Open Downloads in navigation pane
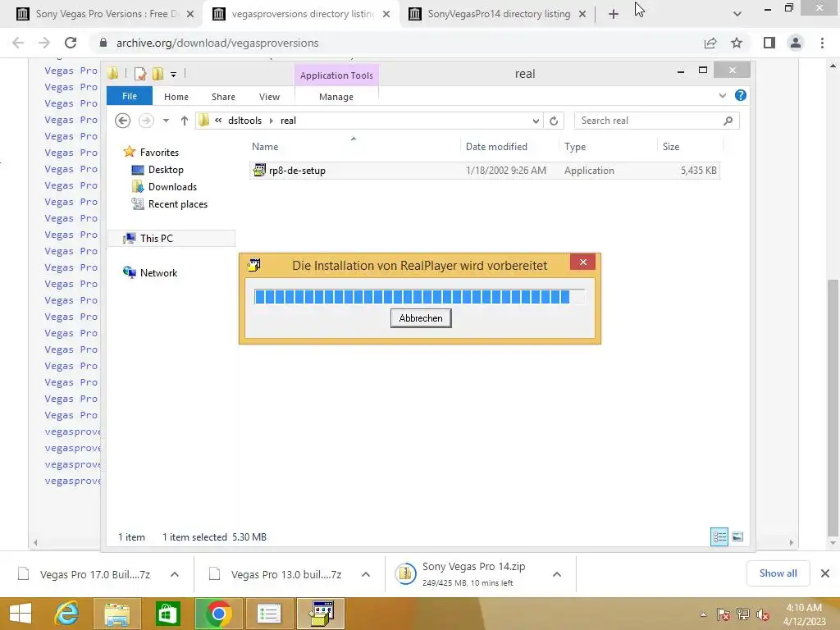 click(172, 187)
